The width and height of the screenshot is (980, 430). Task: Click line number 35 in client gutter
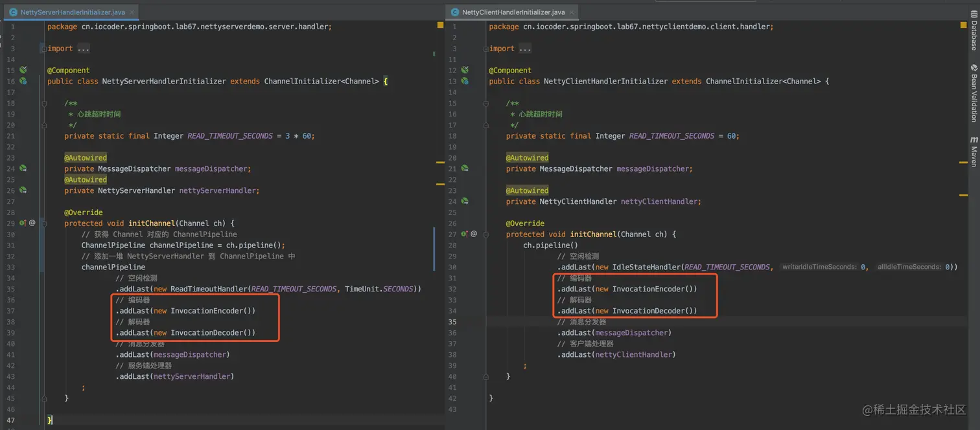[452, 322]
